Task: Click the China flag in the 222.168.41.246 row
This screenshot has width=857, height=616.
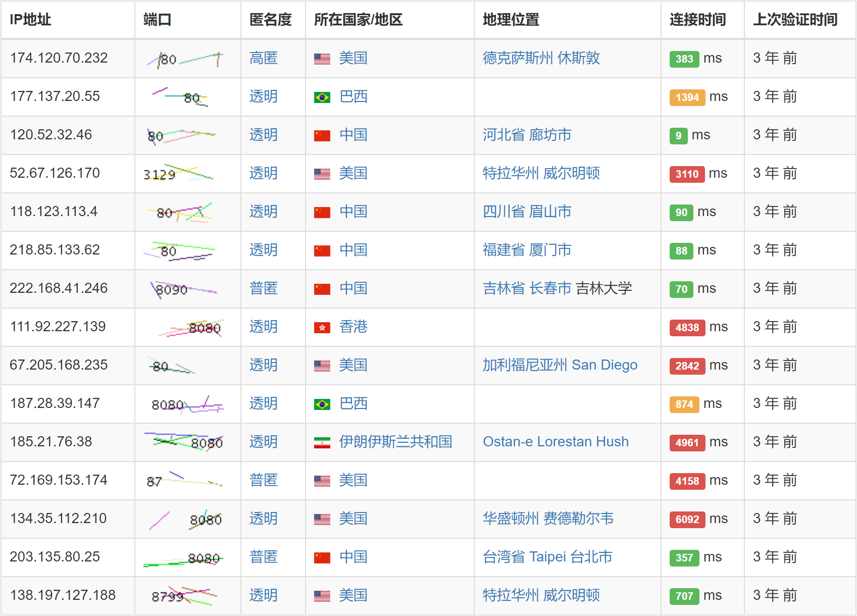Action: point(322,289)
